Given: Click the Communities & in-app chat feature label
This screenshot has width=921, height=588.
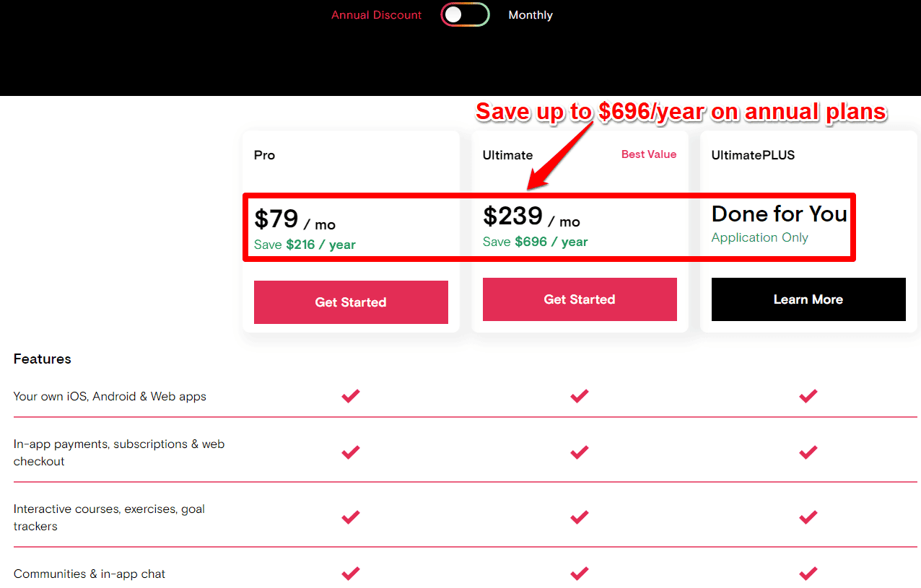Looking at the screenshot, I should pos(90,574).
